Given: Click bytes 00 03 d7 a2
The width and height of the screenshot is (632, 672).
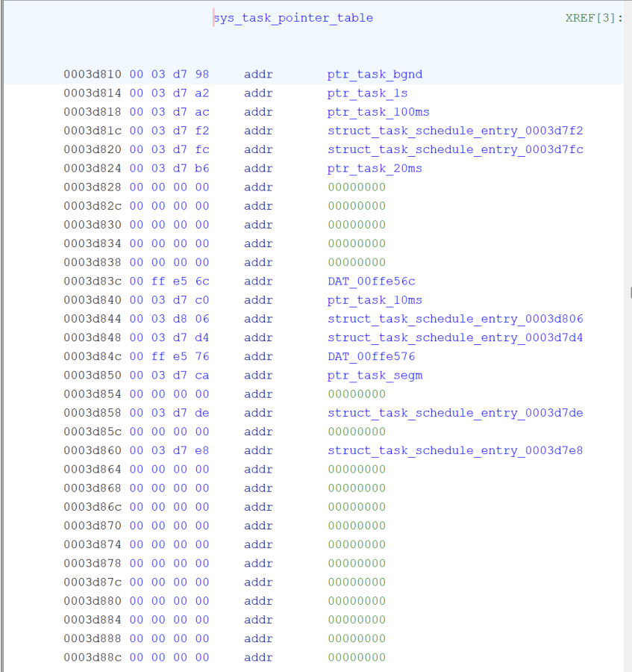Looking at the screenshot, I should click(169, 93).
